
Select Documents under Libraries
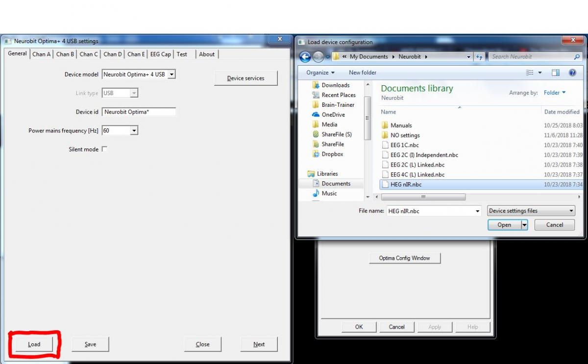[336, 183]
